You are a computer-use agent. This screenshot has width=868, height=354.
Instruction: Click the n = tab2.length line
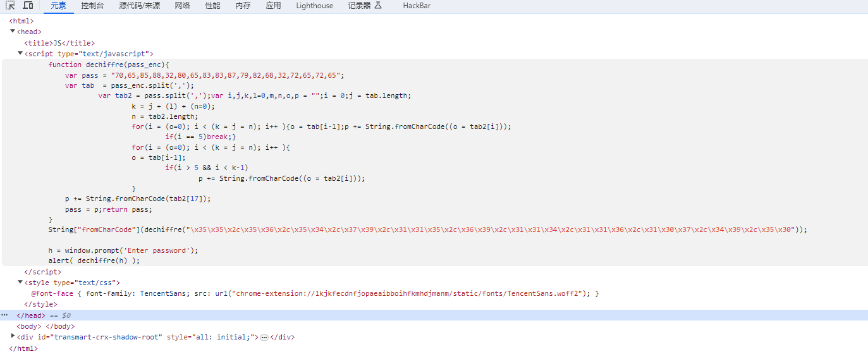tap(165, 116)
